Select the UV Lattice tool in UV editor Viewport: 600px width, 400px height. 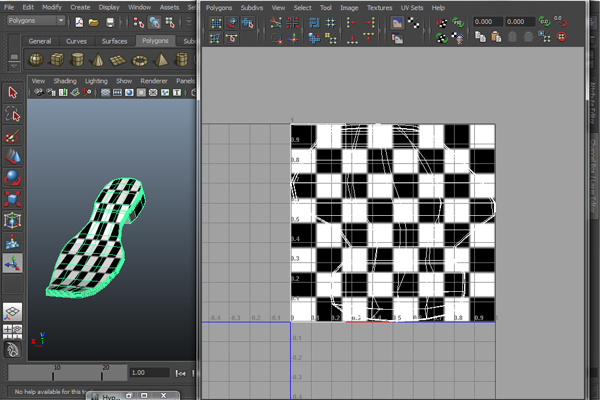click(216, 23)
